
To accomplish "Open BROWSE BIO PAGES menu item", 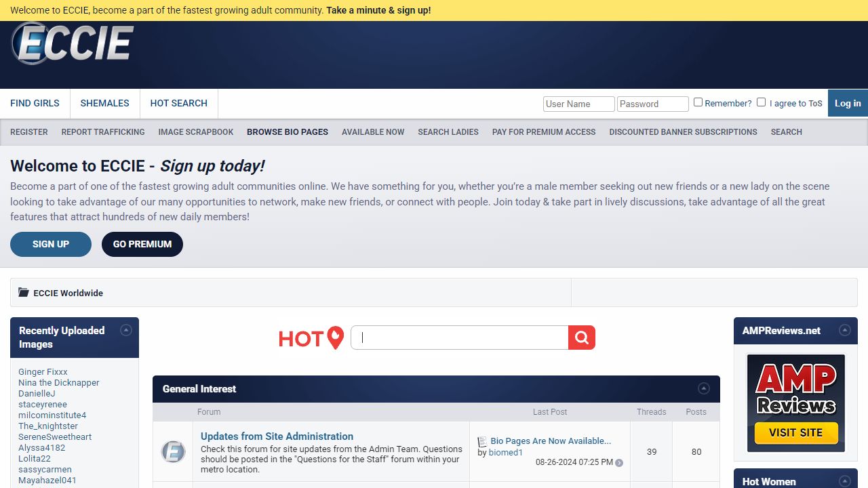I will 288,132.
